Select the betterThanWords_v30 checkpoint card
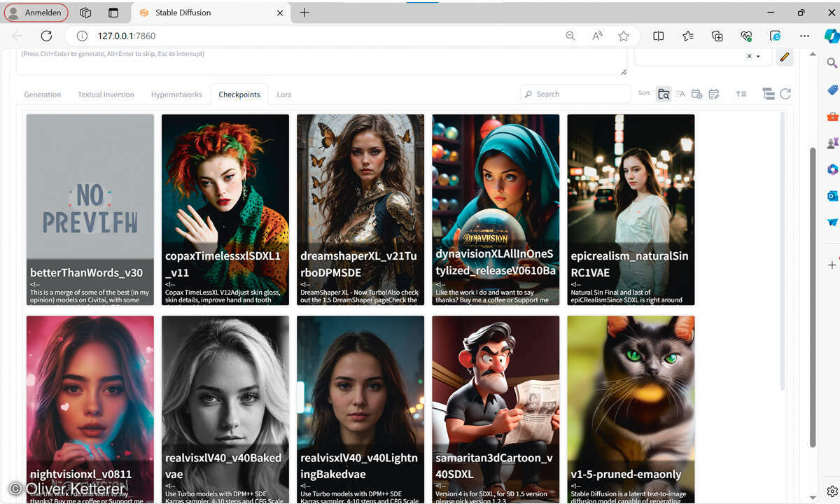The image size is (840, 504). click(90, 210)
